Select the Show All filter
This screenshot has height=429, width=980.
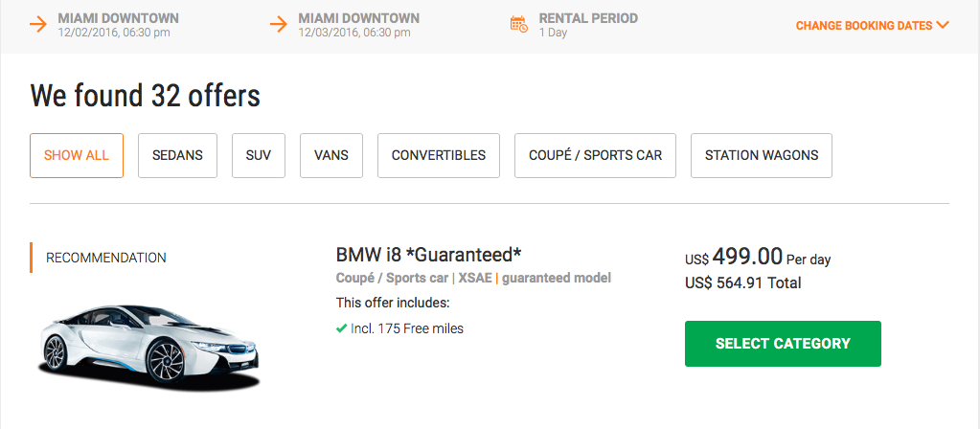tap(77, 155)
